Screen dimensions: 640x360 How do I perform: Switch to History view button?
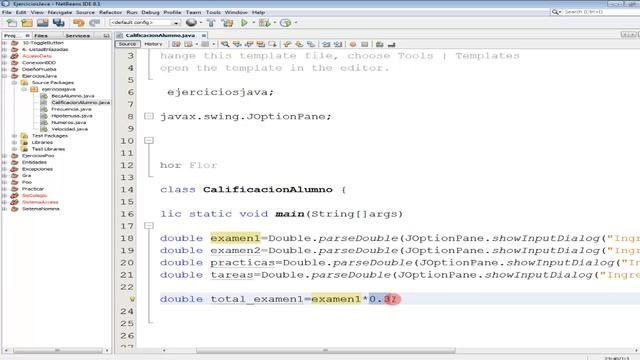pos(153,44)
